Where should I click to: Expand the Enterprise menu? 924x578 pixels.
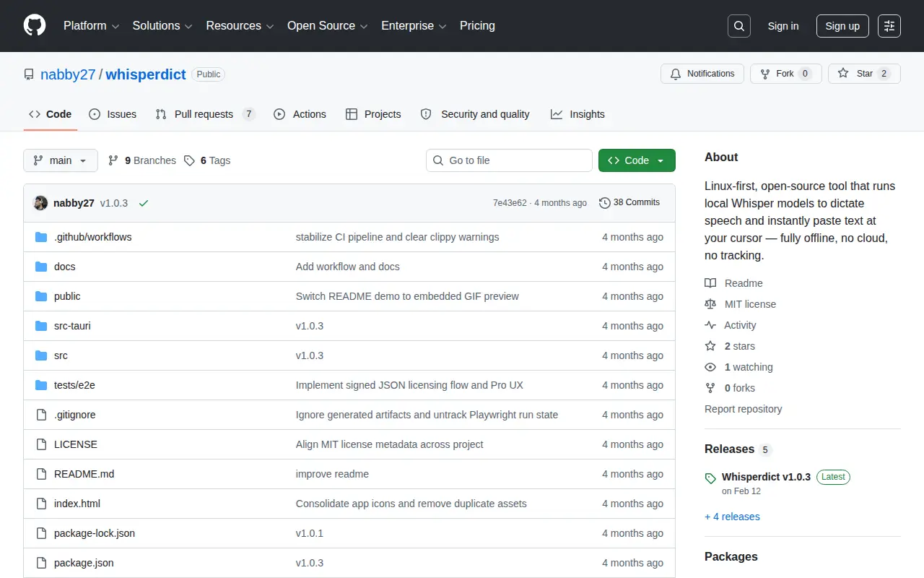414,25
